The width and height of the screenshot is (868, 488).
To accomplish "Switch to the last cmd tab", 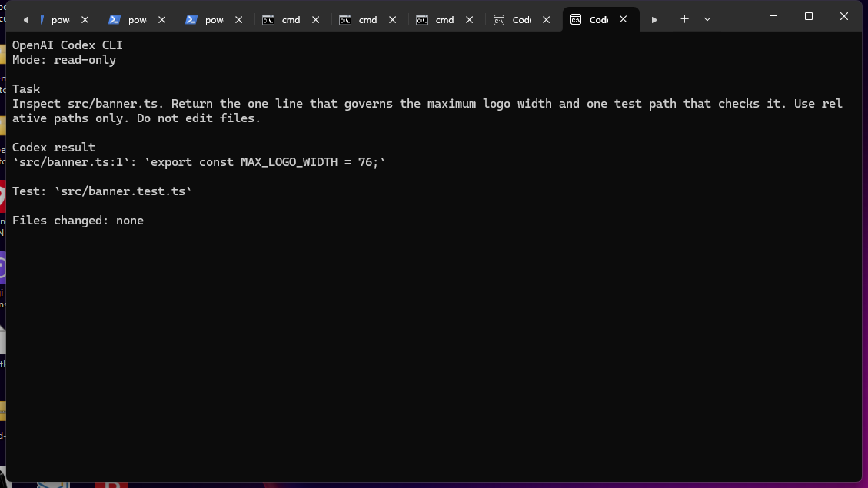I will click(444, 20).
